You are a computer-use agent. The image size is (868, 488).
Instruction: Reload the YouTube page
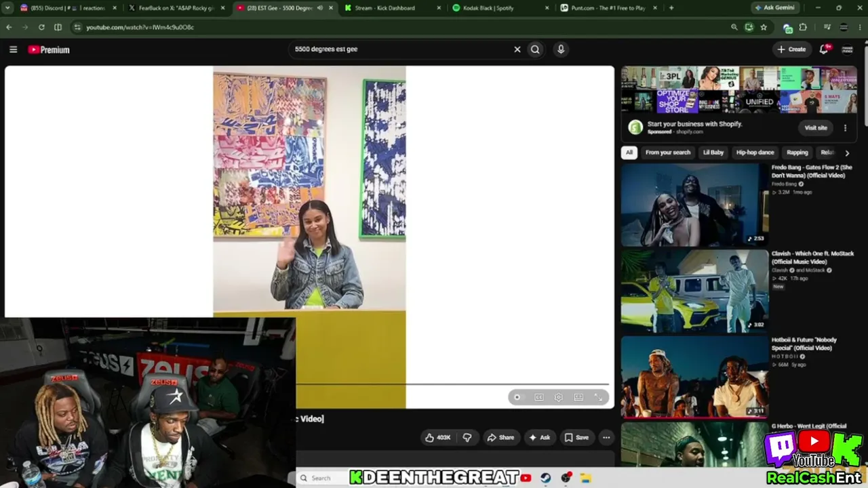point(41,27)
